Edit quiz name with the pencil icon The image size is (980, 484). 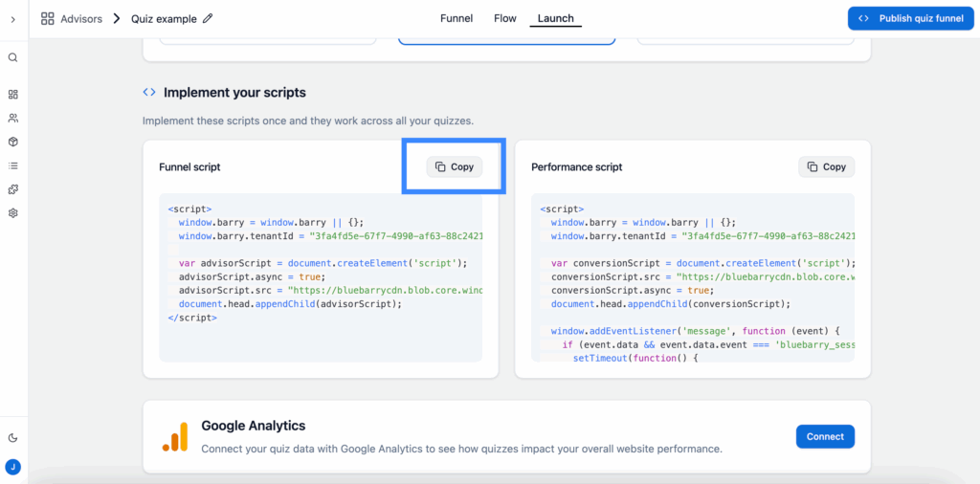tap(208, 19)
